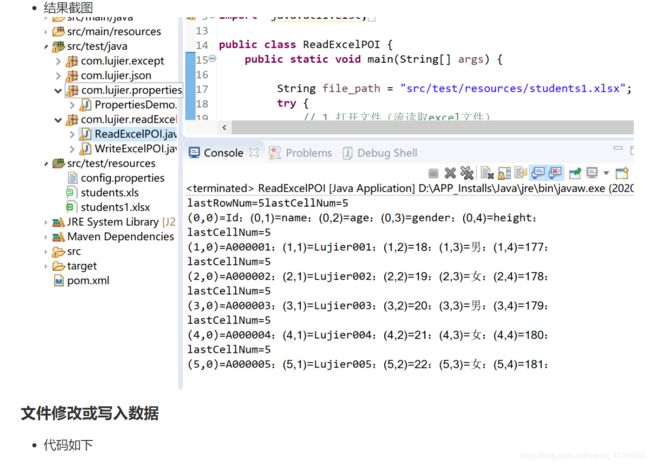Click Remove All Terminated Launches double X icon
650x464 pixels.
pos(467,172)
